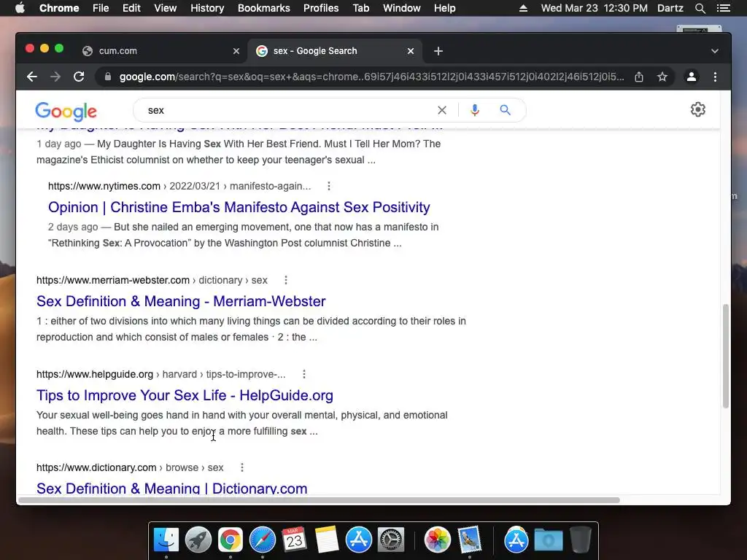Open Photos from the Dock
The image size is (747, 560).
pyautogui.click(x=438, y=540)
